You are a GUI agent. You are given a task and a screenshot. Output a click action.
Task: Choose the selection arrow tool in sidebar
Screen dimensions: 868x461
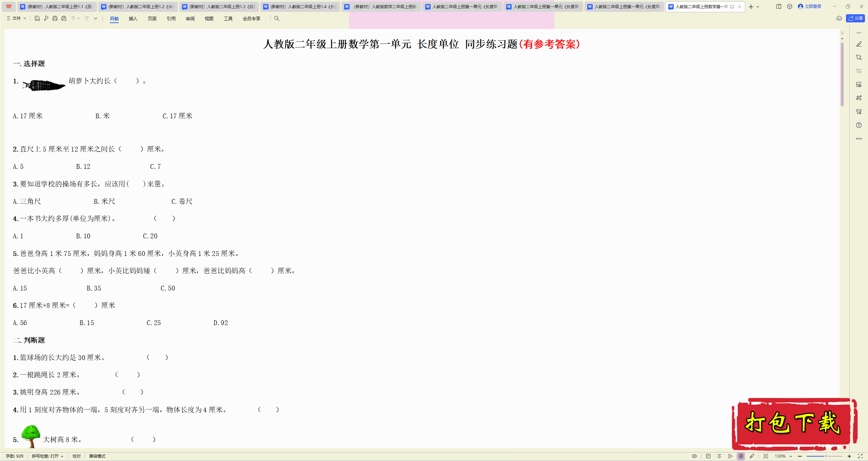pyautogui.click(x=859, y=57)
